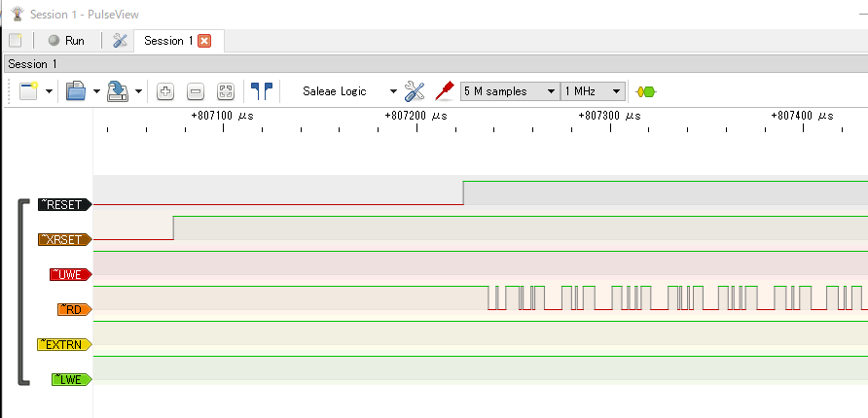Toggle the cursors display icon
The height and width of the screenshot is (418, 868).
tap(262, 91)
